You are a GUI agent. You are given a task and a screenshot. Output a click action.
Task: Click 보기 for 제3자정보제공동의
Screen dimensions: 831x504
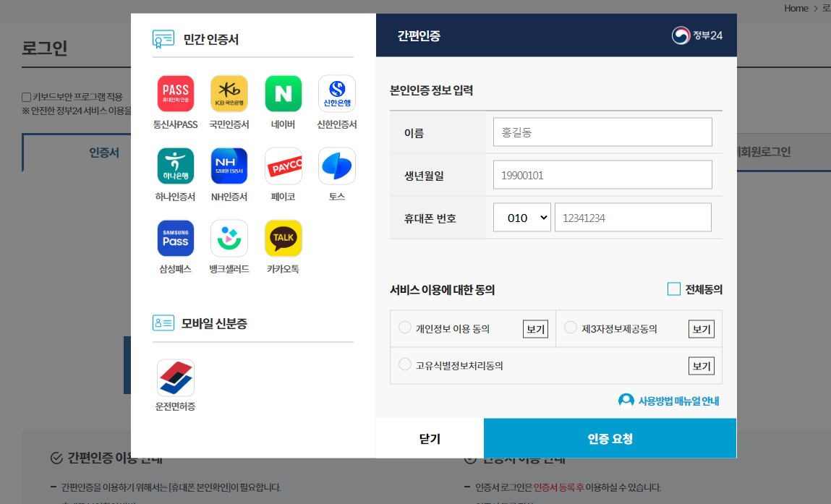click(701, 329)
